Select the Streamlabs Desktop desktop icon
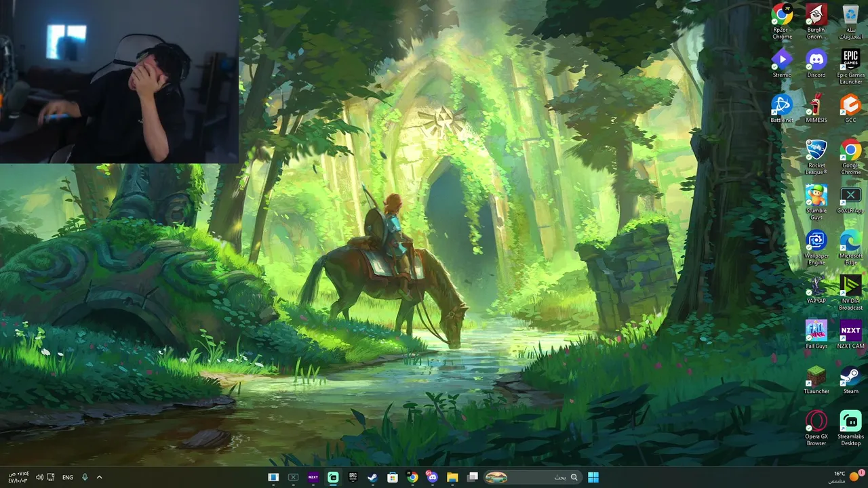 (851, 428)
